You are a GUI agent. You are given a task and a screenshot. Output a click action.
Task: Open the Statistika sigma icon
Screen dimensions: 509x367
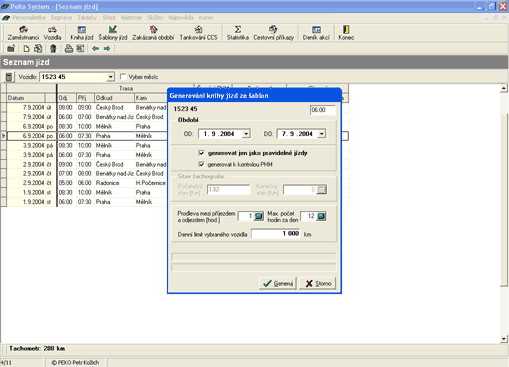[238, 33]
